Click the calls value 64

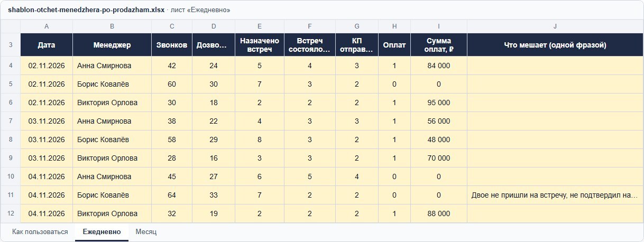(x=172, y=195)
